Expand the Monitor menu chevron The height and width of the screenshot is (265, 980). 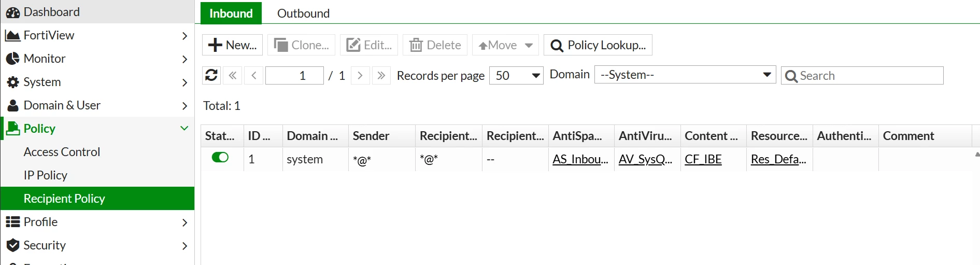point(184,59)
